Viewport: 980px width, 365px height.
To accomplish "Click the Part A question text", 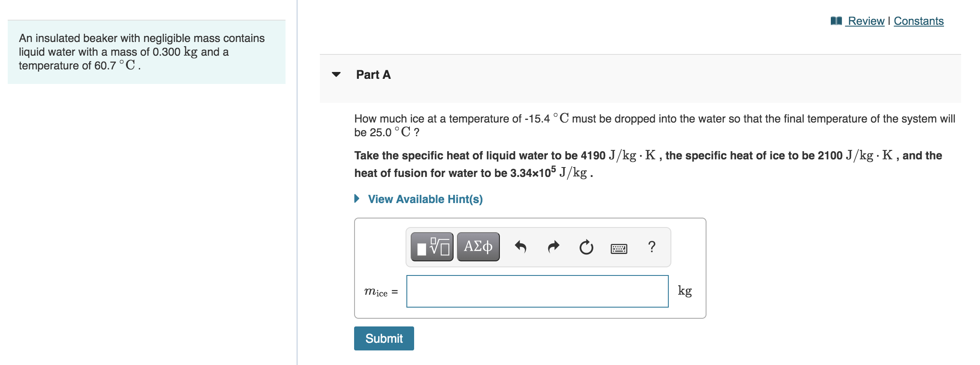I will coord(654,125).
